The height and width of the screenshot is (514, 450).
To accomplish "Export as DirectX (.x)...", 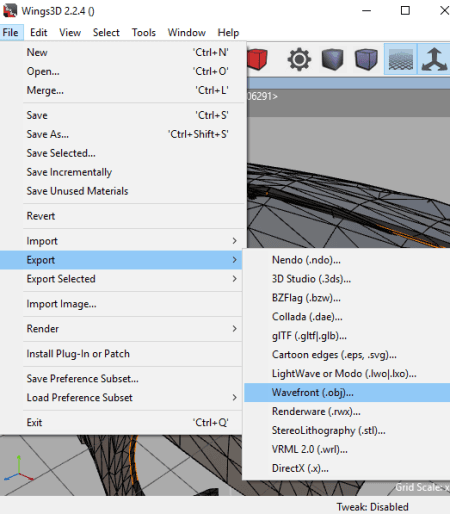I will 347,469.
